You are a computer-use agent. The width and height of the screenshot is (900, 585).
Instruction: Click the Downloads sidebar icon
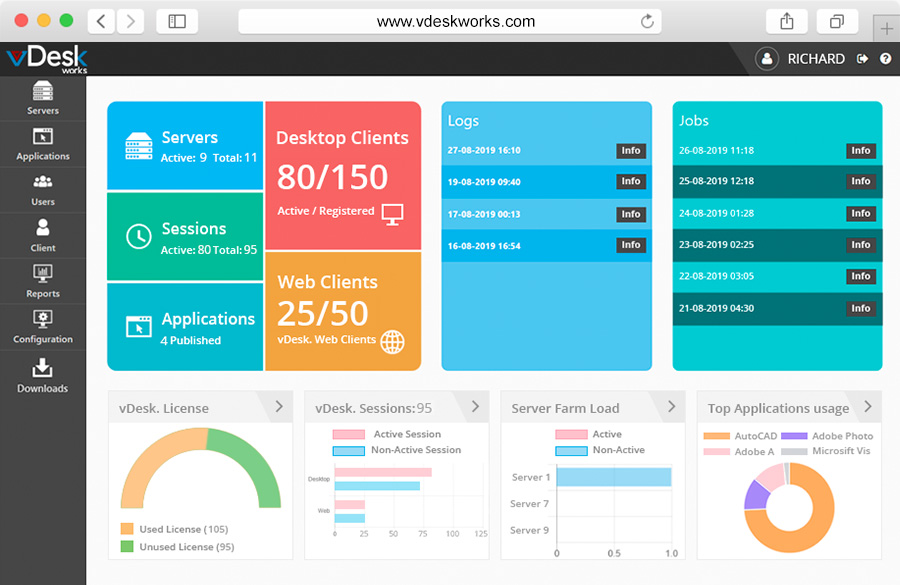pos(42,374)
